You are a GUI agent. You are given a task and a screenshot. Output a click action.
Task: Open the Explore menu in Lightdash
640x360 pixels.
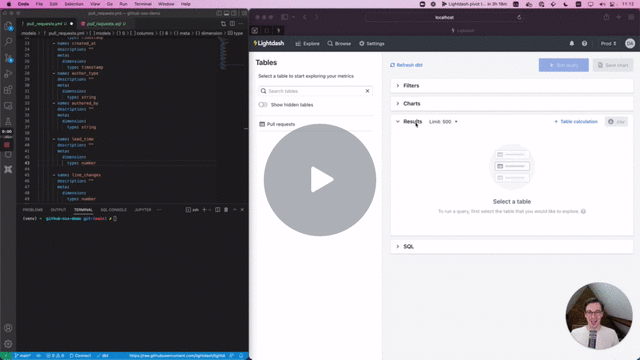[307, 44]
